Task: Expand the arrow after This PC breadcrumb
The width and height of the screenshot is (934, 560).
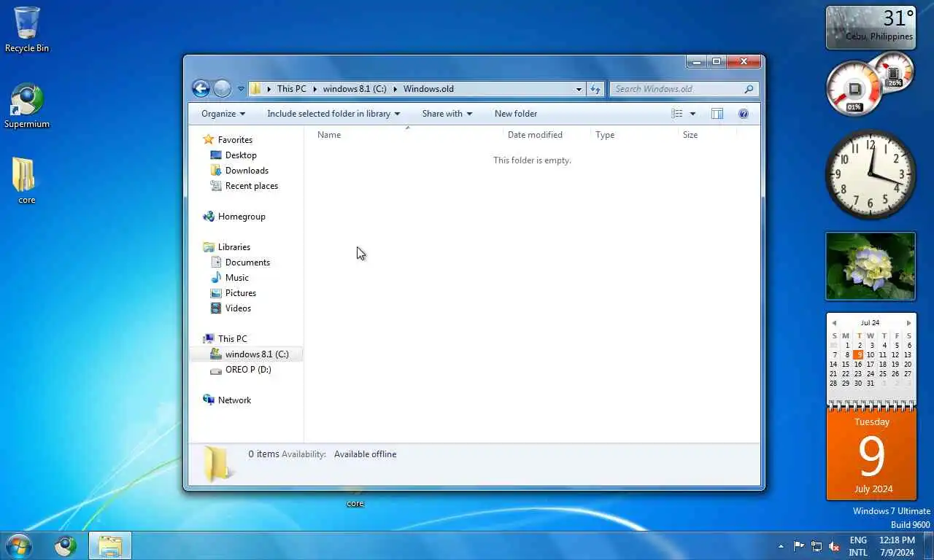Action: pos(315,89)
